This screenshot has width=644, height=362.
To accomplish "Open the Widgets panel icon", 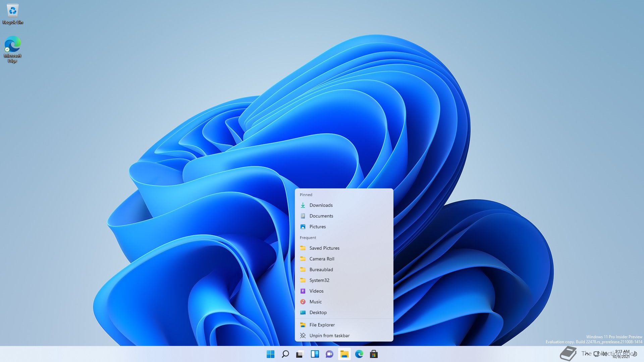I will pos(315,354).
